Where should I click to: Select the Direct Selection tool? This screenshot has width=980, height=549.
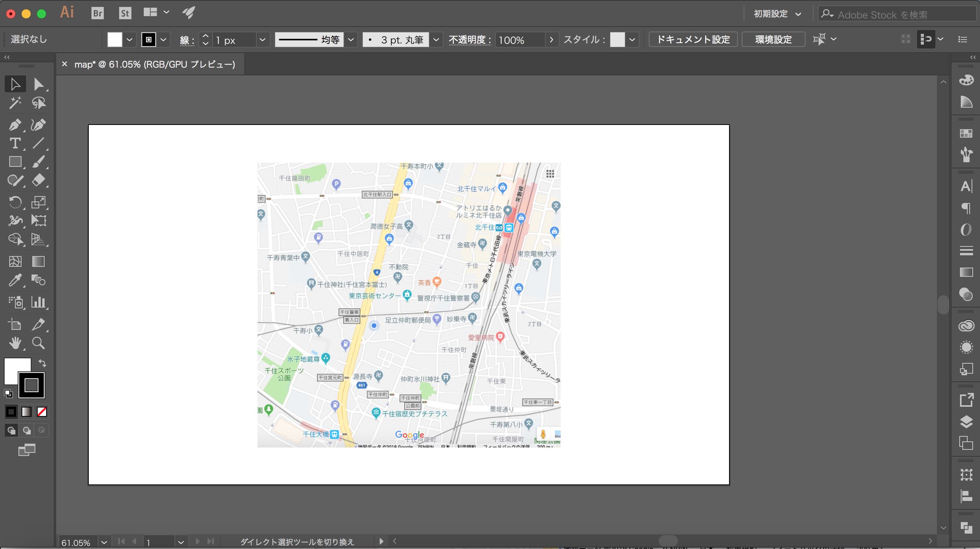38,84
